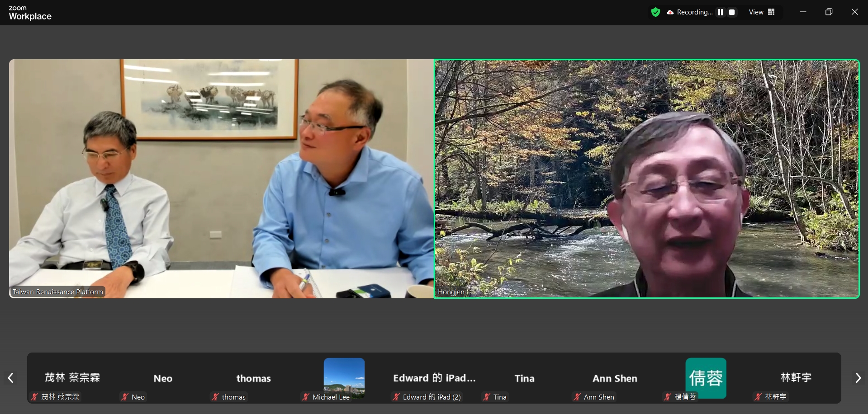Viewport: 868px width, 414px height.
Task: Select the Neo participant tile
Action: (163, 378)
